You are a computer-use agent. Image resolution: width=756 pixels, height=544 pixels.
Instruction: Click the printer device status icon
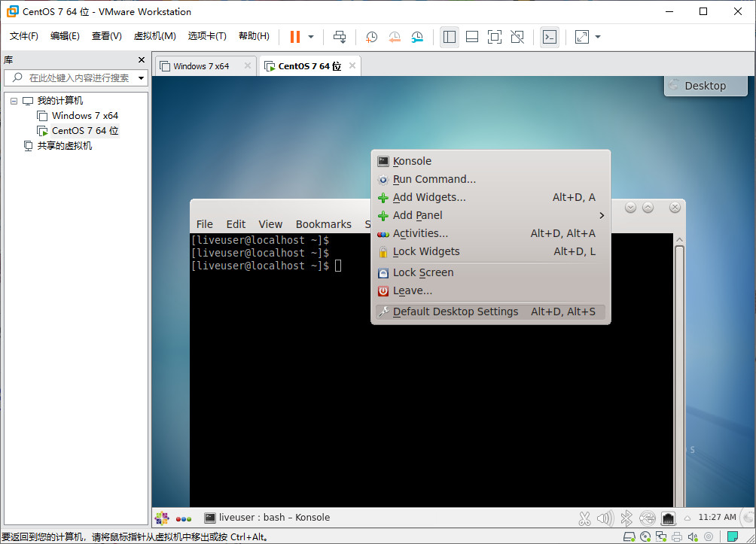pos(677,536)
